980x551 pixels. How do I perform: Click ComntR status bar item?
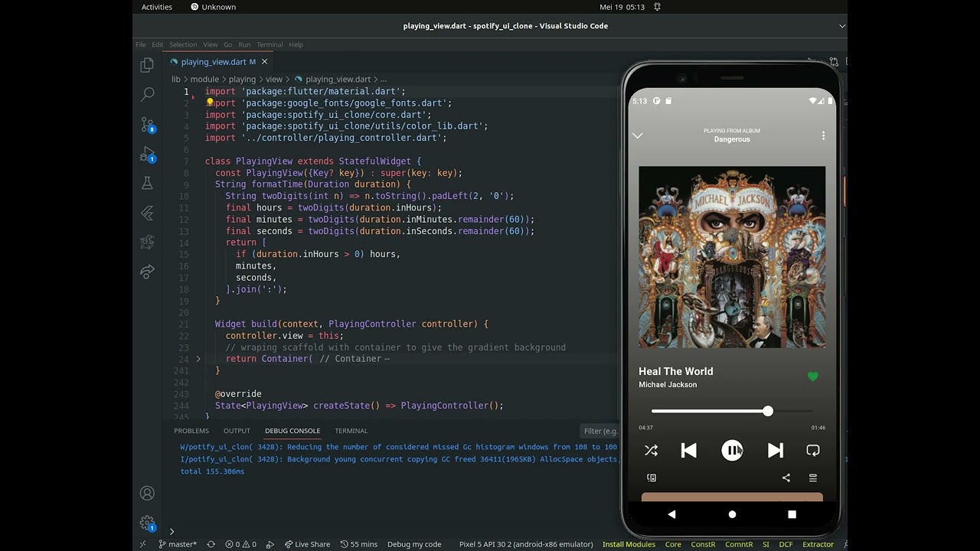tap(739, 544)
